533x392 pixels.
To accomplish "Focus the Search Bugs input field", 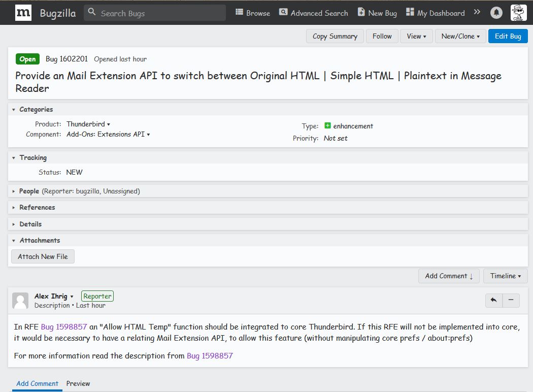I will point(155,13).
